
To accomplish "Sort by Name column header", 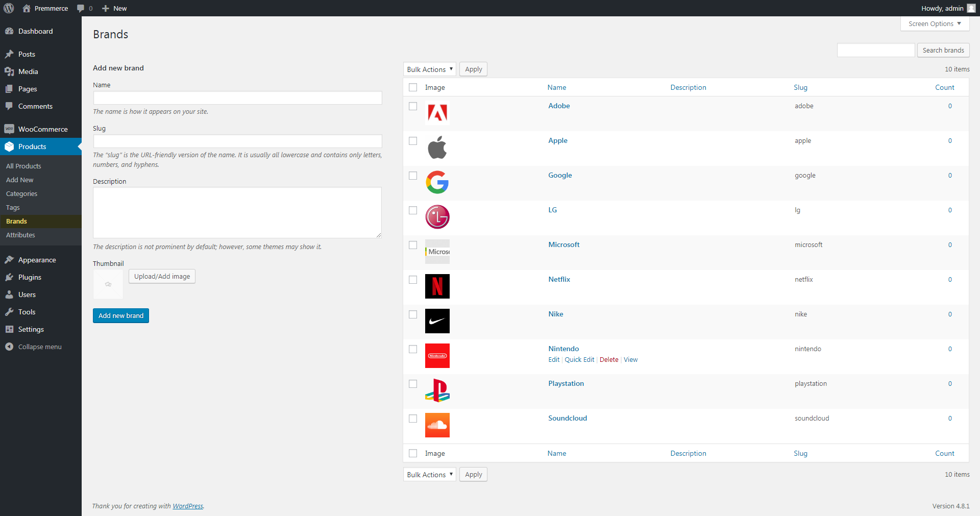I will (557, 87).
